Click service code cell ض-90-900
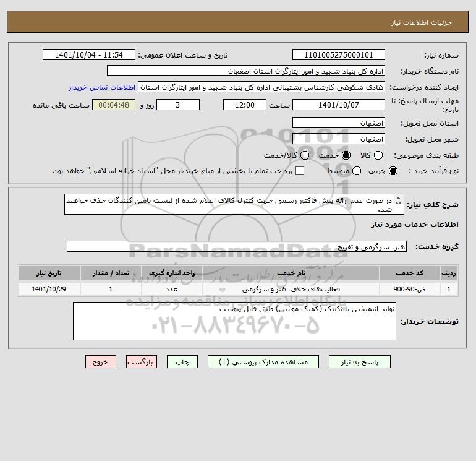The image size is (476, 461). 409,289
